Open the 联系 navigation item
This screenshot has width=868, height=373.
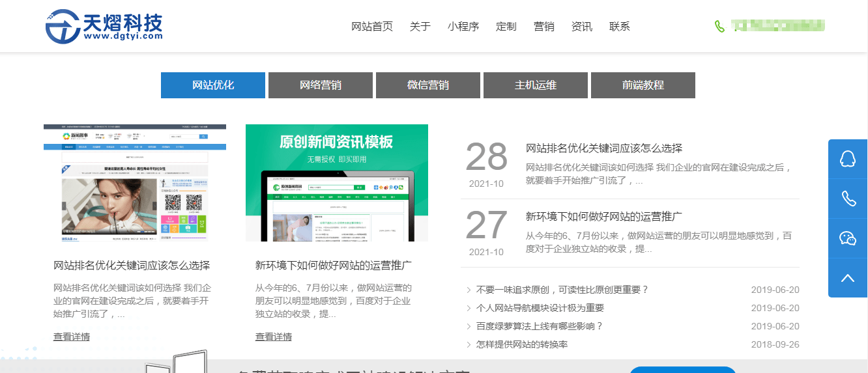click(x=620, y=27)
